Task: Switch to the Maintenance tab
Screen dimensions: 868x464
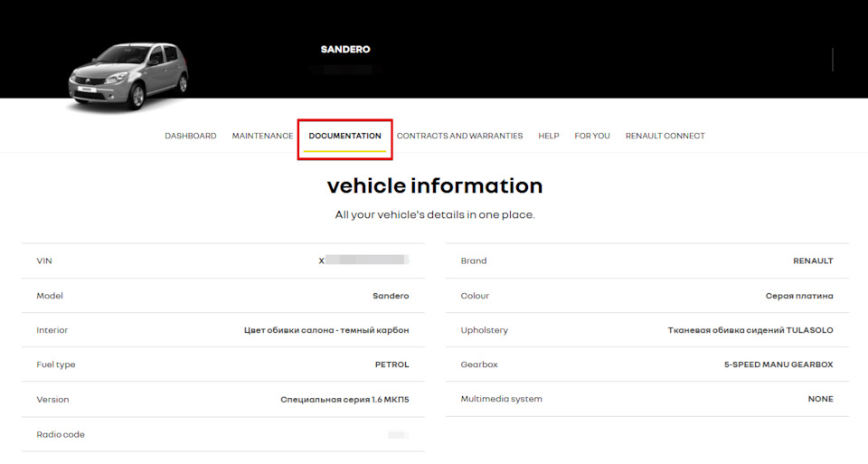Action: point(262,136)
